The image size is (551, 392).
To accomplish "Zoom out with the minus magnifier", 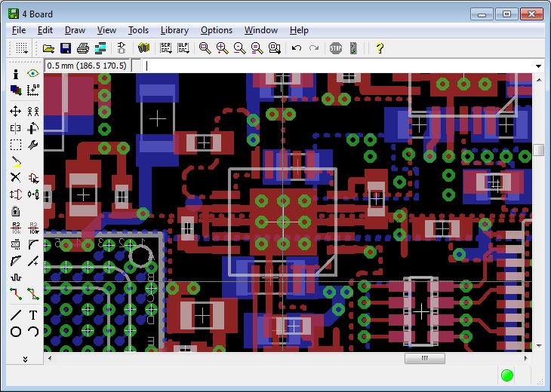I will coord(239,47).
